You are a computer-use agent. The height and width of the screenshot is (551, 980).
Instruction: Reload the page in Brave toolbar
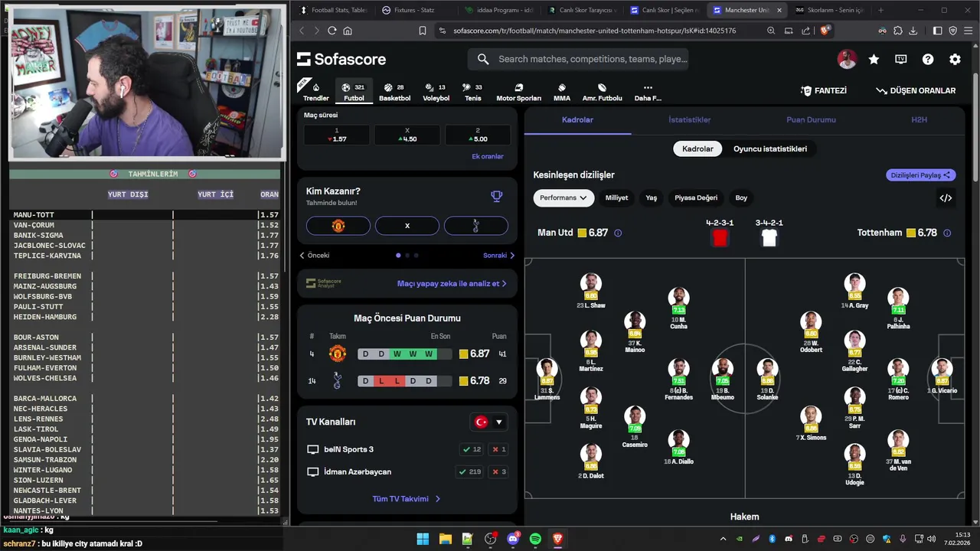click(332, 31)
